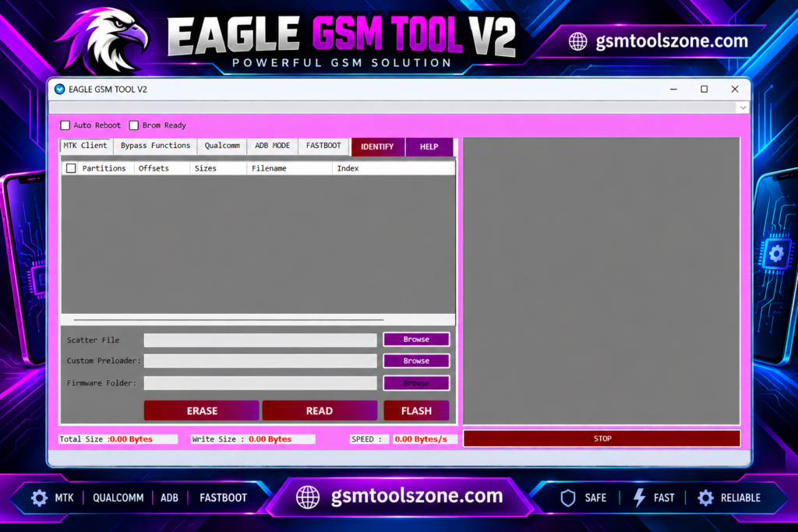Maximize the Eagle GSM Tool window

pos(704,89)
